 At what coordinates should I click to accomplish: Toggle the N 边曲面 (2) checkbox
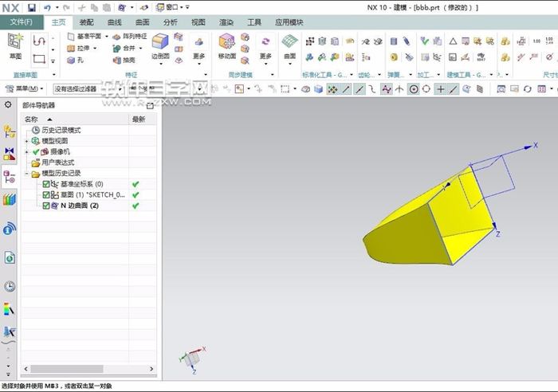(x=46, y=205)
